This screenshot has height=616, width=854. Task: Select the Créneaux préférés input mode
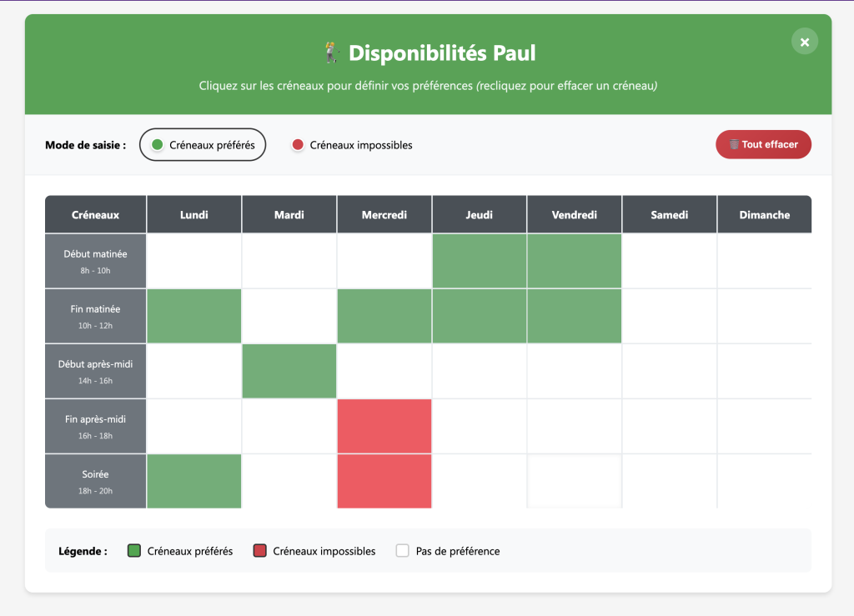pyautogui.click(x=203, y=145)
